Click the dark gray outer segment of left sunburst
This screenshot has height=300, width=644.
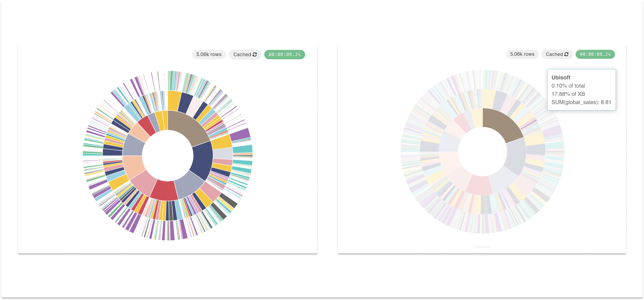pyautogui.click(x=228, y=200)
